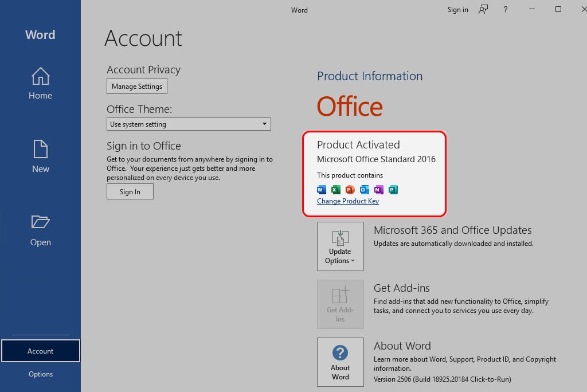Image resolution: width=587 pixels, height=392 pixels.
Task: Expand the Update Options menu
Action: tap(341, 246)
